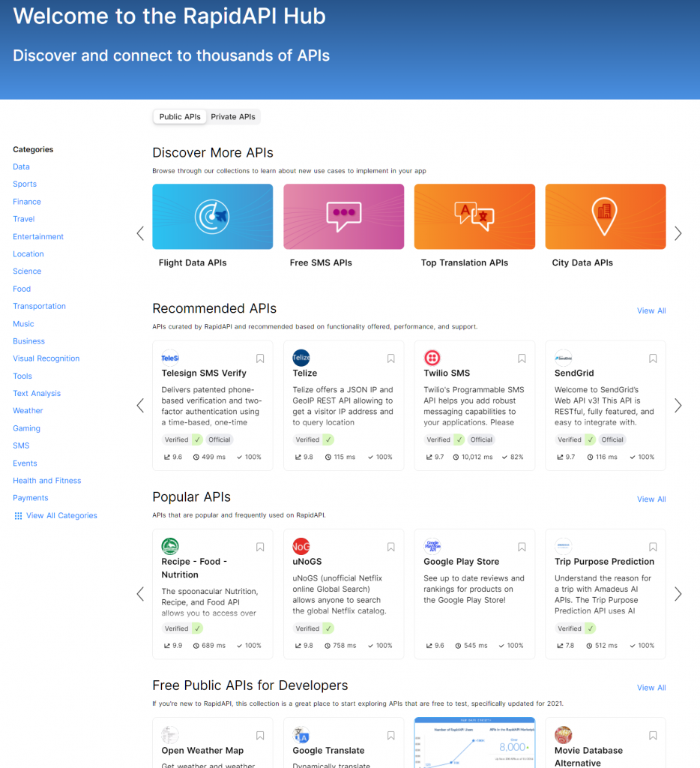Click the Movie Database Alternative logo

pyautogui.click(x=563, y=735)
